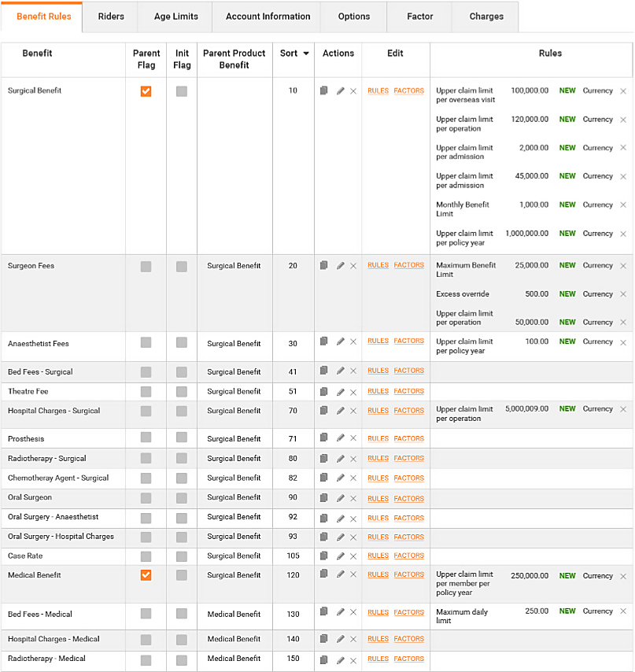This screenshot has width=635, height=672.
Task: Click copy icon for Prosthesis row
Action: coord(324,438)
